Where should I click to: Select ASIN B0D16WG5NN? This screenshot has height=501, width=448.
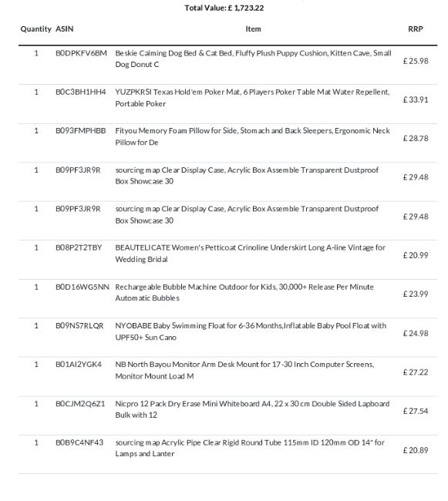(83, 287)
